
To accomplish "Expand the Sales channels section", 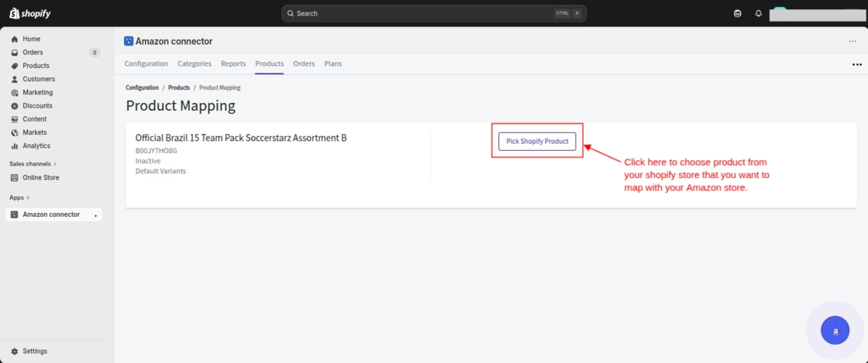I will point(33,164).
